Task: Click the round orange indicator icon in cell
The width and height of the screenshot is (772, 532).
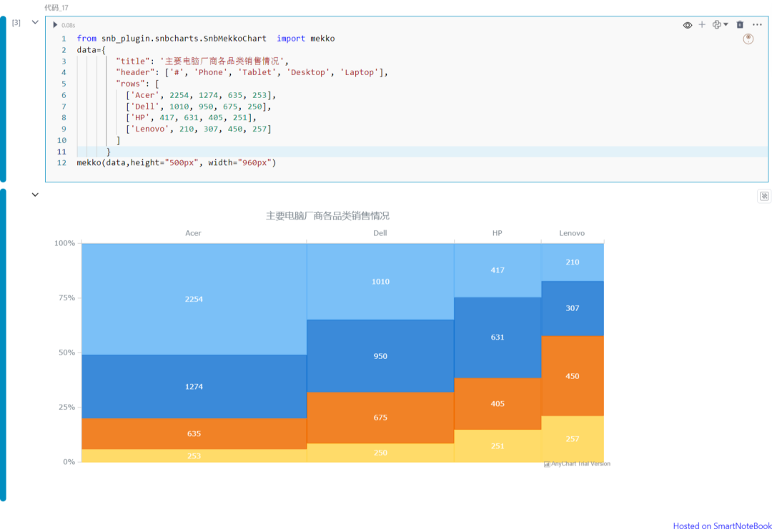Action: pos(748,39)
